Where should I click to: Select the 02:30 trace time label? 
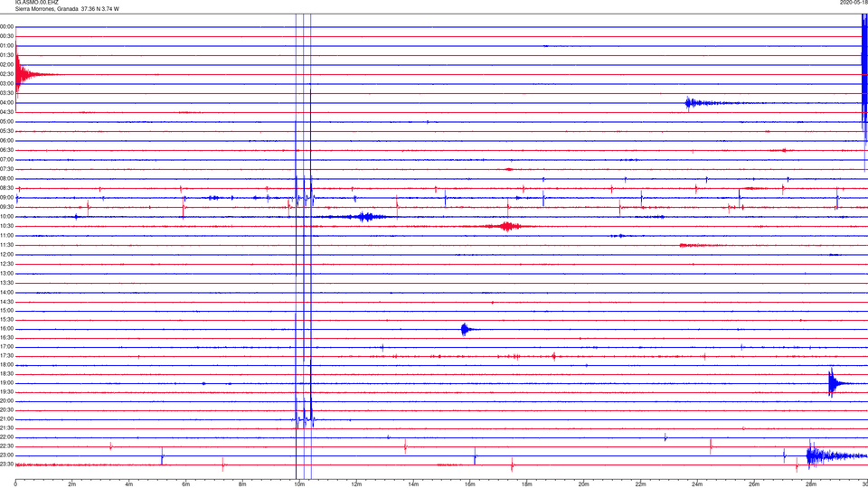pos(6,74)
